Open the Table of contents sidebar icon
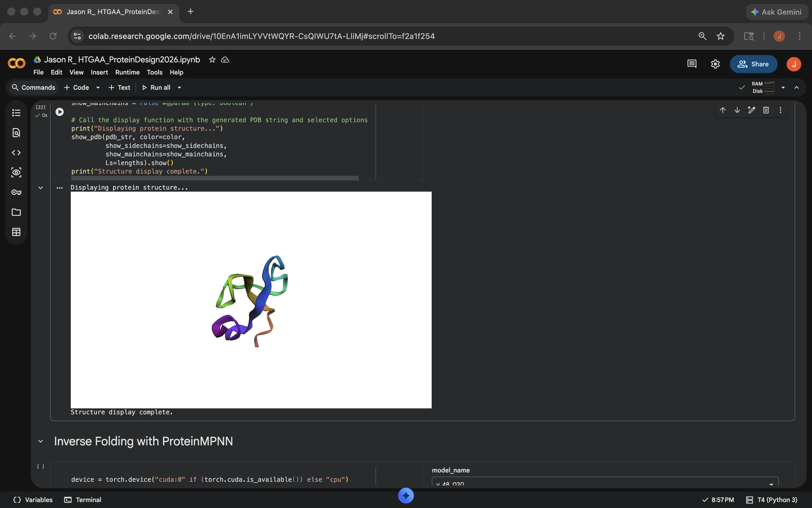The height and width of the screenshot is (508, 812). tap(16, 113)
